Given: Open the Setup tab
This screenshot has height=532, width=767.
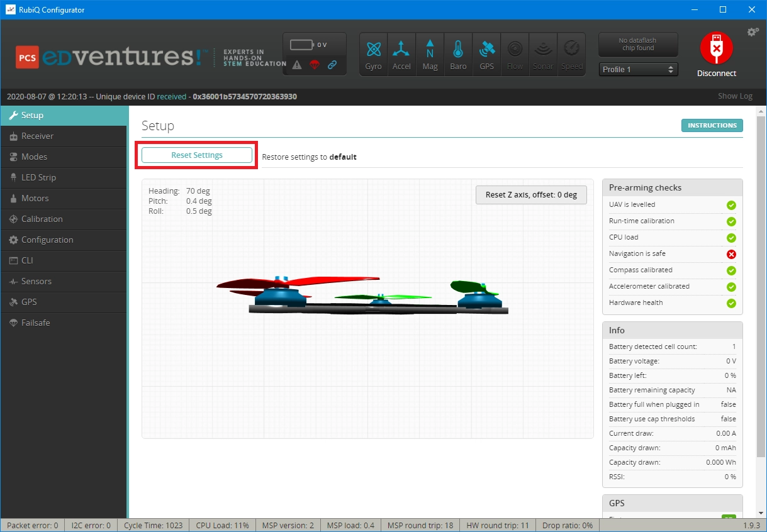Looking at the screenshot, I should pyautogui.click(x=64, y=115).
